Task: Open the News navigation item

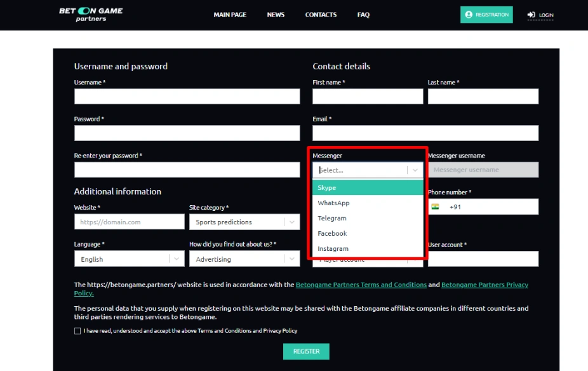Action: click(x=276, y=15)
